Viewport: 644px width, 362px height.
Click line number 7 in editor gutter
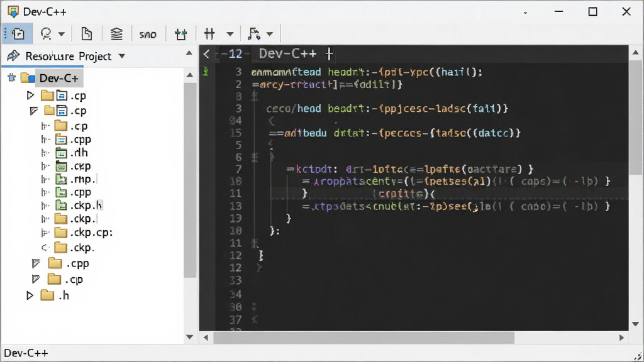(x=238, y=169)
